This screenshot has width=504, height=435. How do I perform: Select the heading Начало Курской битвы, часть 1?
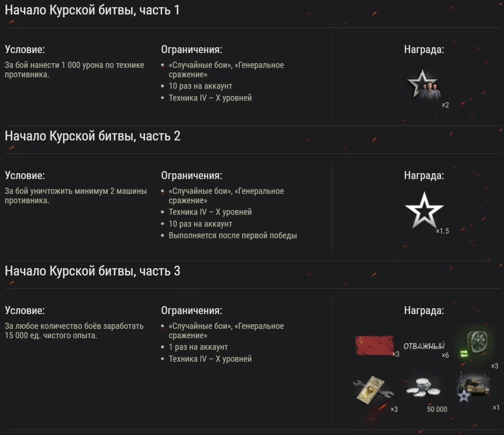92,10
